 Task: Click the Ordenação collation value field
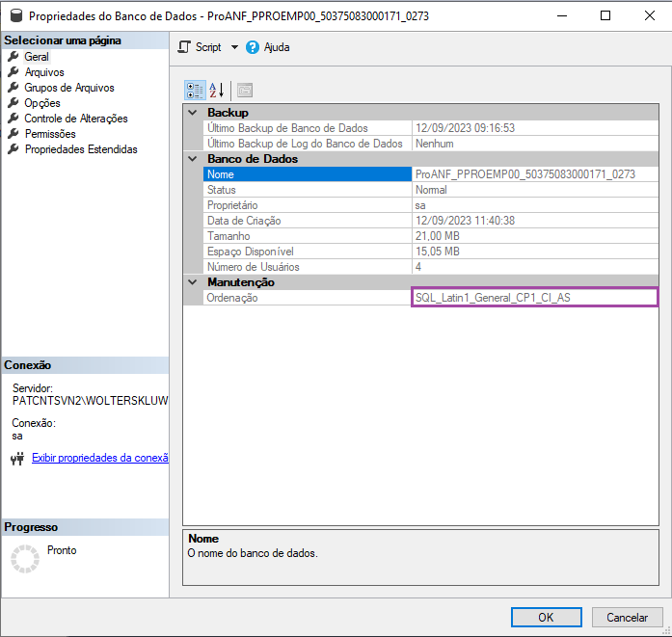click(x=534, y=298)
